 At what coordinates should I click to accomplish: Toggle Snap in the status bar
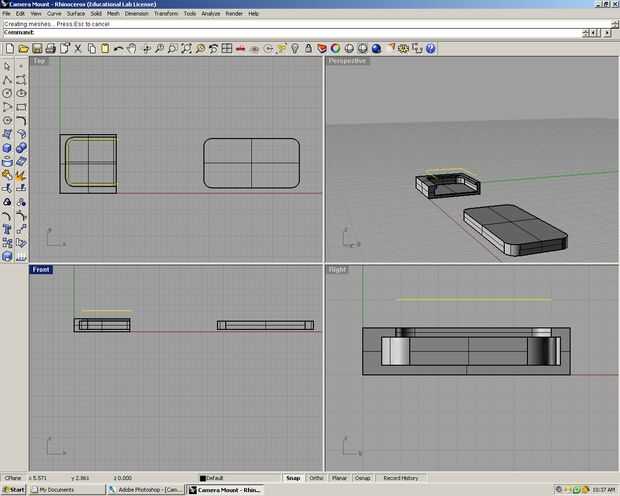293,478
